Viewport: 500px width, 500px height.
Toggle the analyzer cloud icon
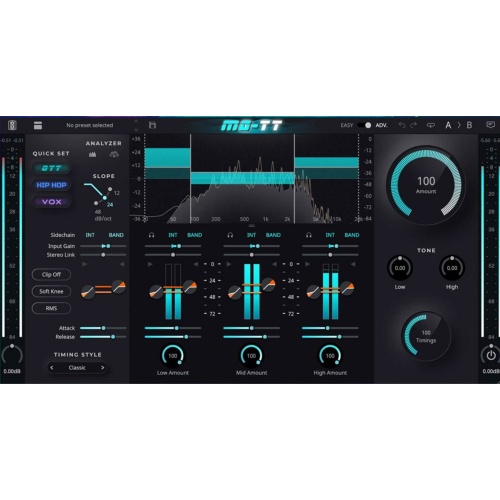114,154
